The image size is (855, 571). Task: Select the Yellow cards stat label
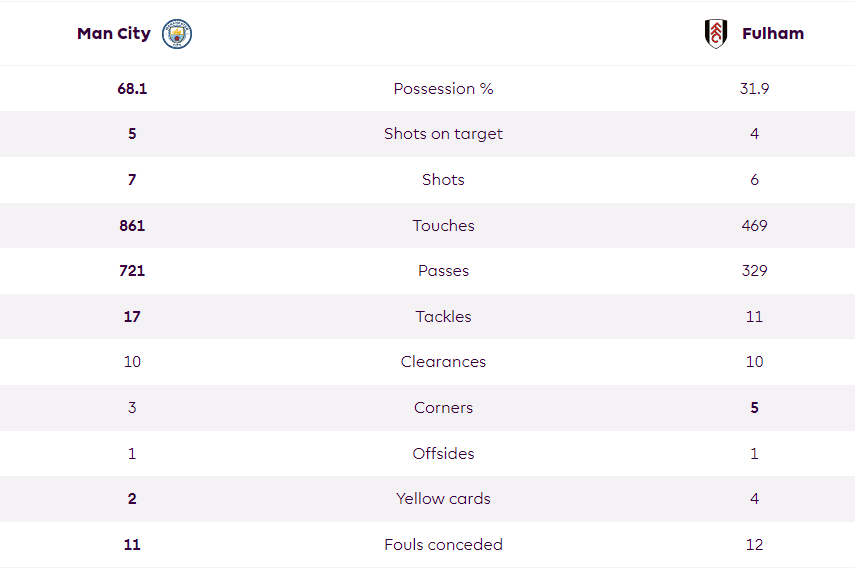(443, 499)
